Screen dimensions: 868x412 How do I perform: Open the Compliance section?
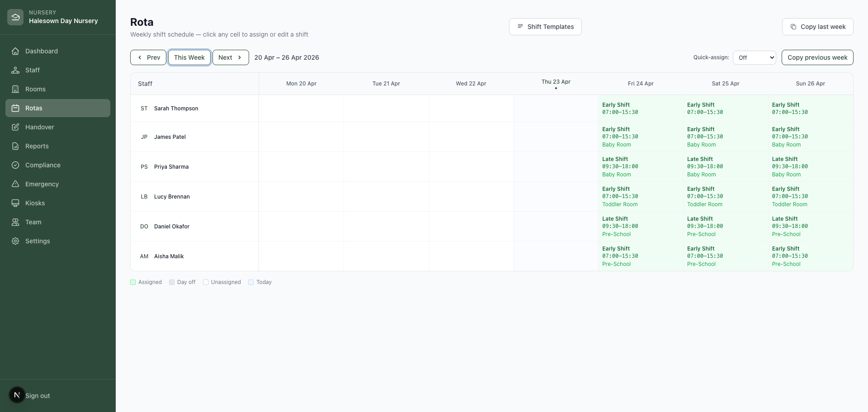point(58,165)
